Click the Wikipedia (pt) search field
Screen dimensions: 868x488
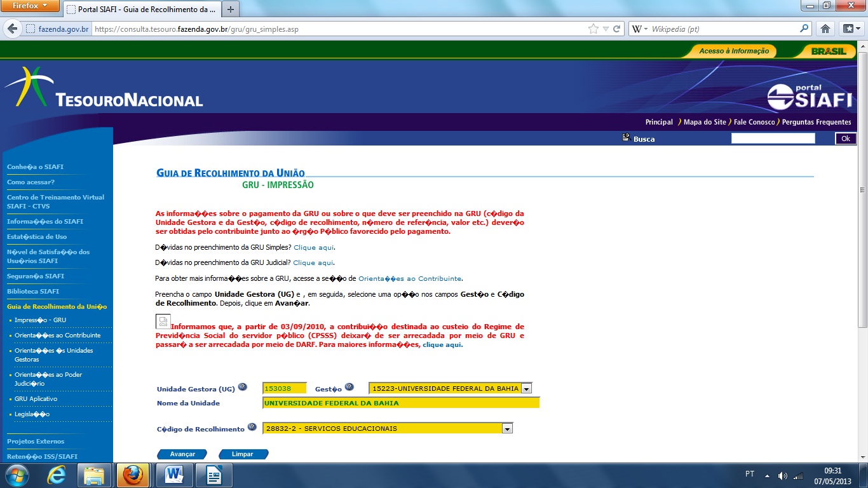coord(723,29)
